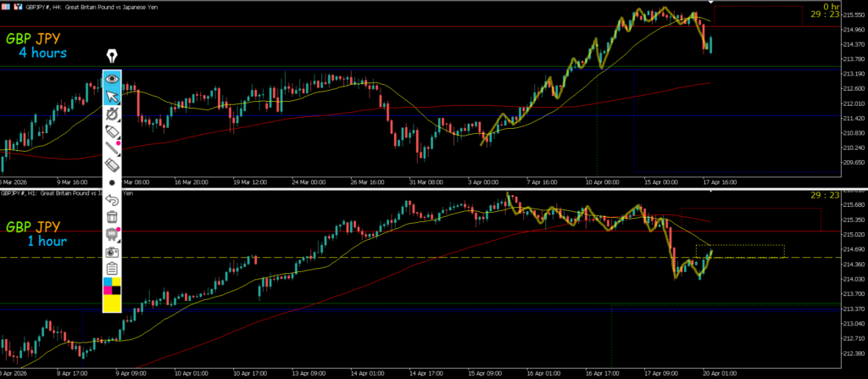Screen dimensions: 868x379
Task: Select the eraser tool
Action: (112, 164)
